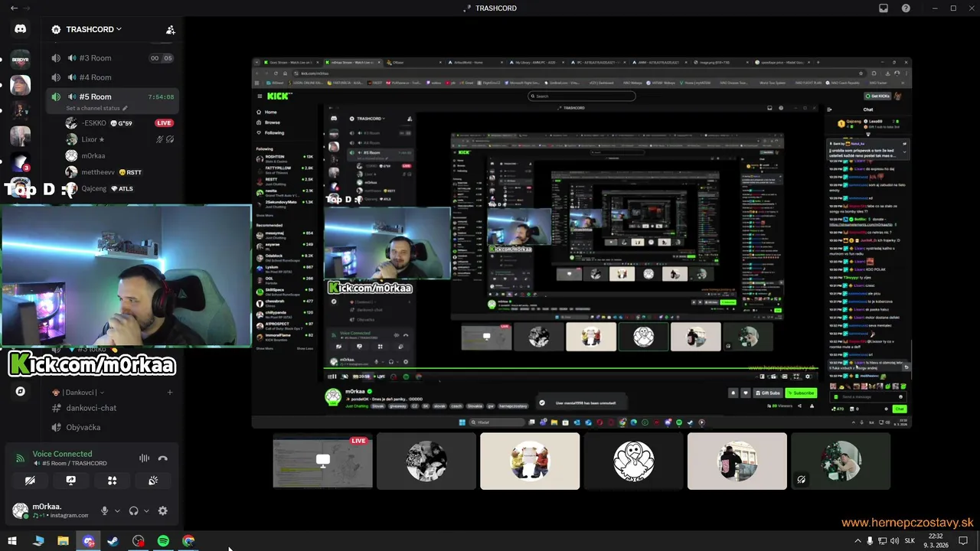This screenshot has width=980, height=551.
Task: Open the Windows Start menu
Action: [x=12, y=541]
